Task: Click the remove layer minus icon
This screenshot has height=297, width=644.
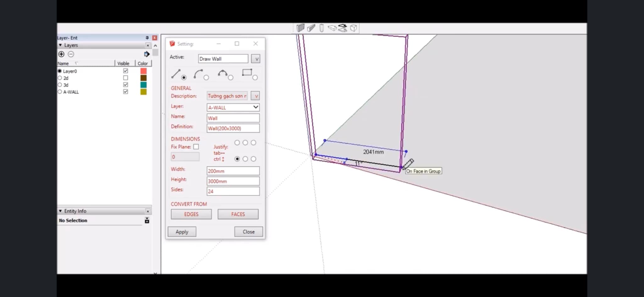Action: [x=71, y=54]
